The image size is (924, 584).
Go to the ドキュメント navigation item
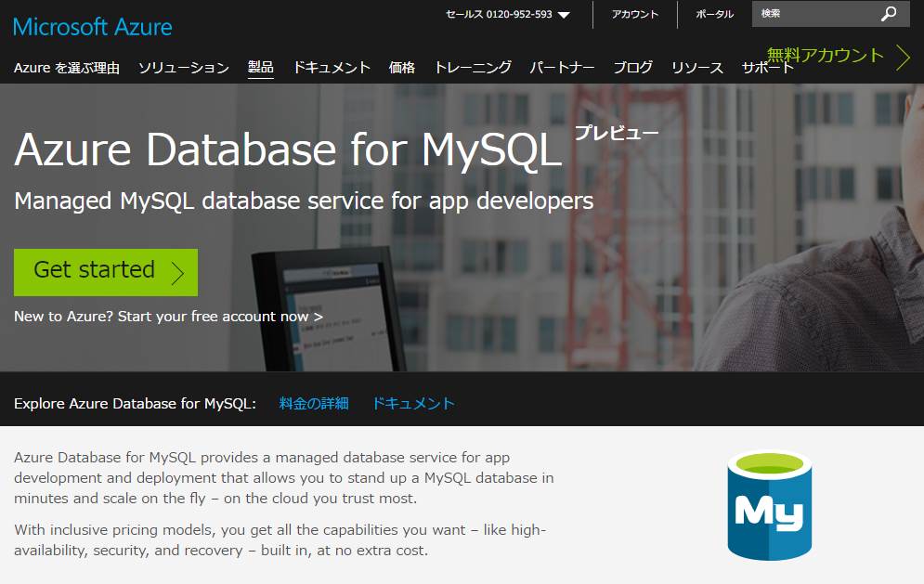(332, 68)
